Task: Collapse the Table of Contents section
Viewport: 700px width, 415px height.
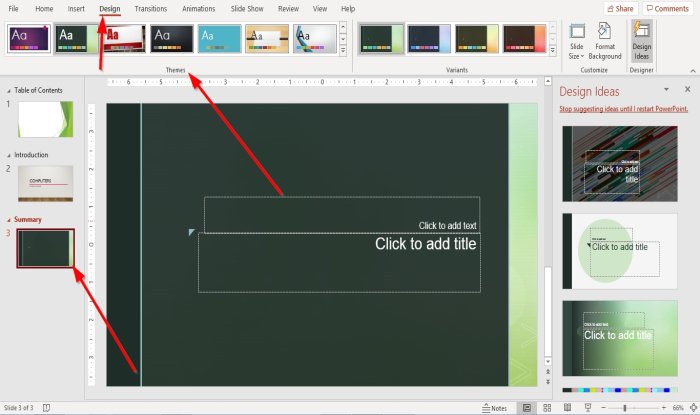Action: click(x=8, y=91)
